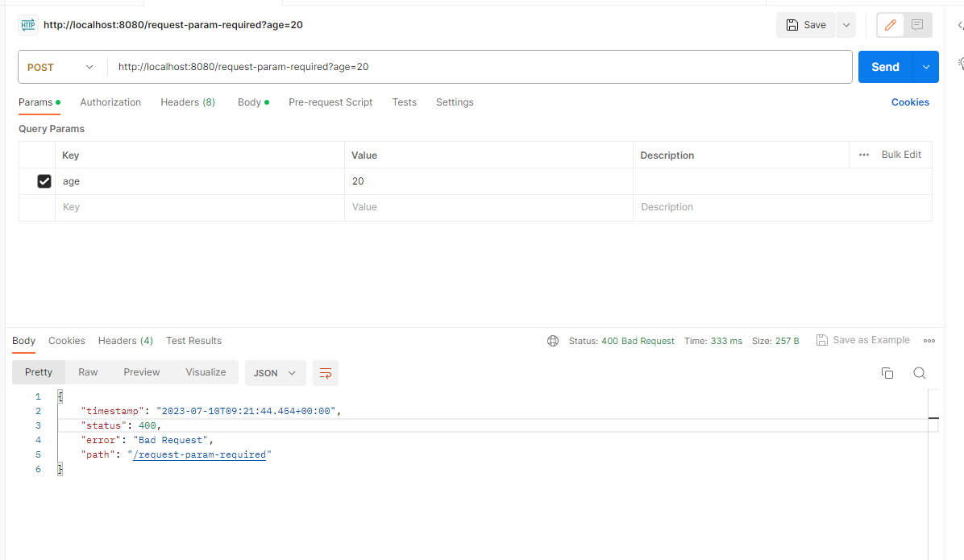Click Save as Example icon

click(821, 339)
